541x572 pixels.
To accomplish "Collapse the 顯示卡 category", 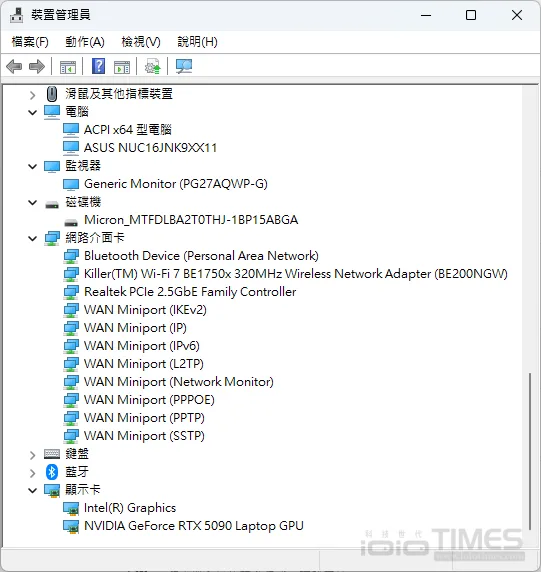I will (x=32, y=491).
